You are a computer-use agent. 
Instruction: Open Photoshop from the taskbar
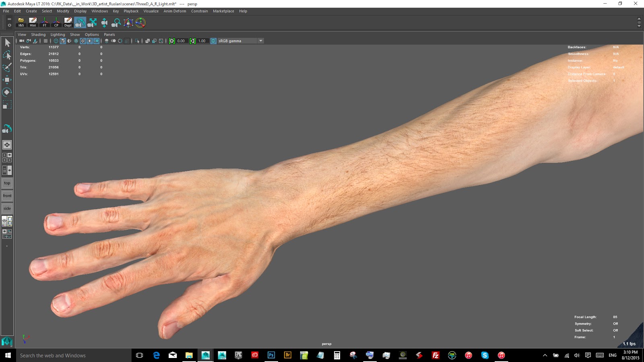pyautogui.click(x=271, y=355)
